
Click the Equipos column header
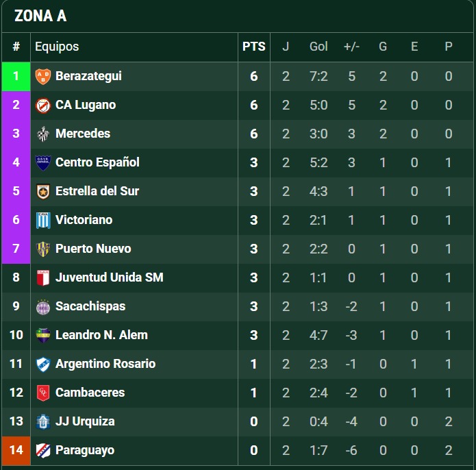57,47
